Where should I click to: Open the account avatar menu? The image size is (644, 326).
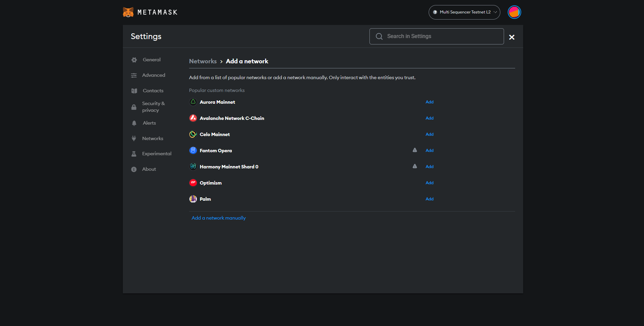(x=514, y=12)
